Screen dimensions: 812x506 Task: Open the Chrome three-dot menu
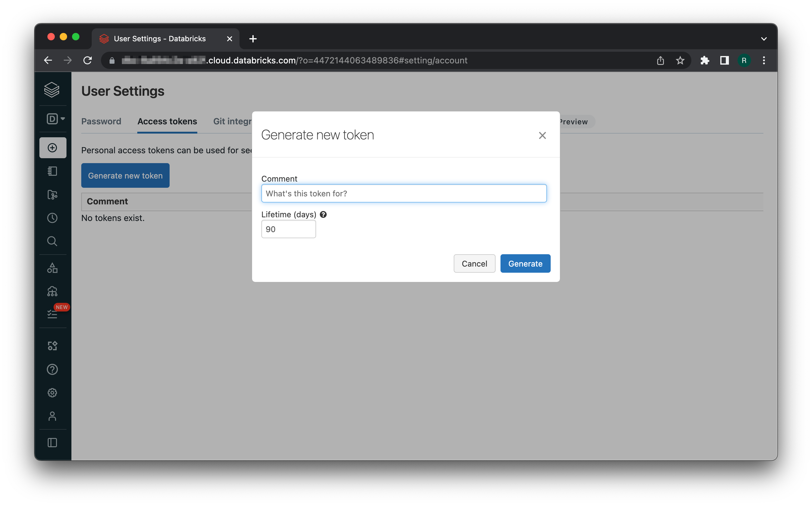pyautogui.click(x=764, y=61)
